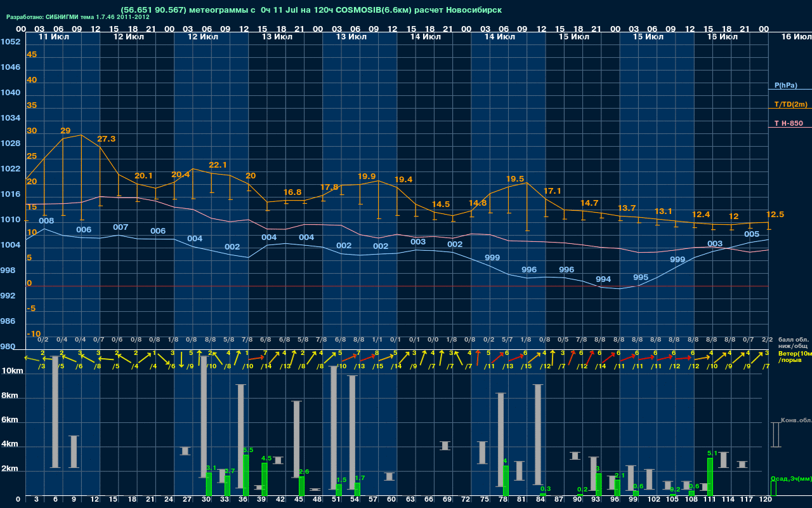
Task: Click the temperature value '20.4'
Action: [181, 175]
